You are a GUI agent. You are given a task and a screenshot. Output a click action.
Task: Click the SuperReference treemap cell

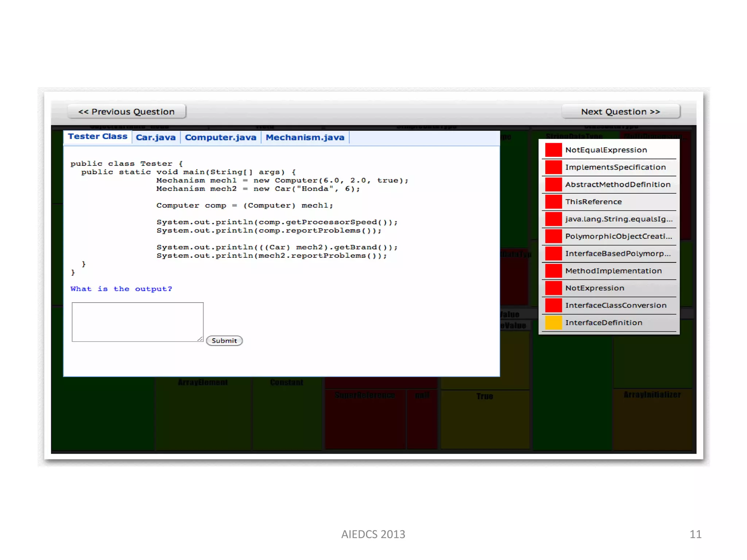(x=365, y=419)
